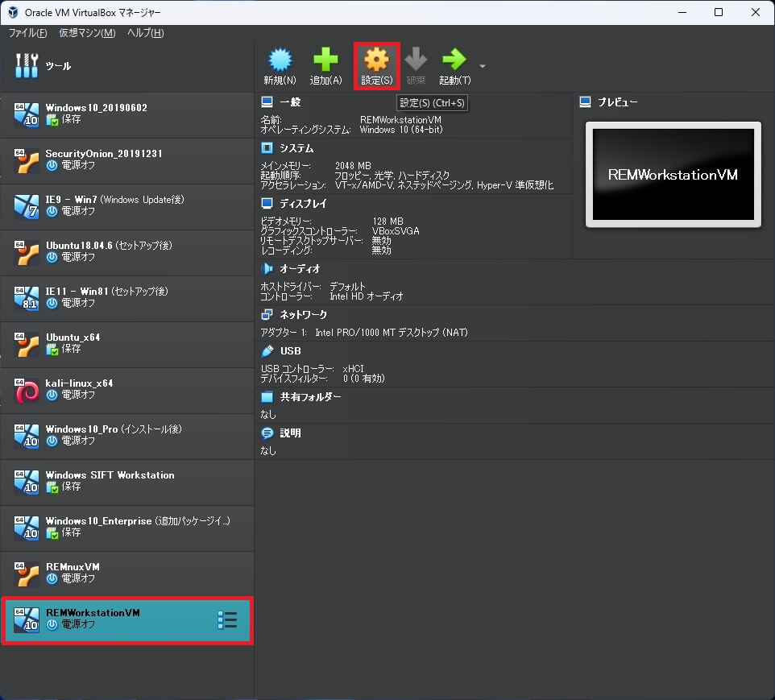The image size is (775, 700).
Task: Click the Windows10_Enterprise OS icon
Action: tap(27, 528)
